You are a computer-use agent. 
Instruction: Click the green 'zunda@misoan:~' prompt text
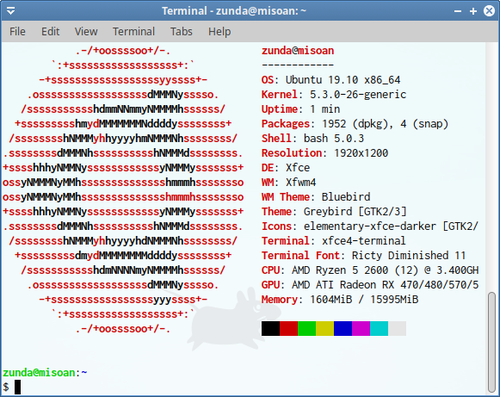click(x=45, y=372)
